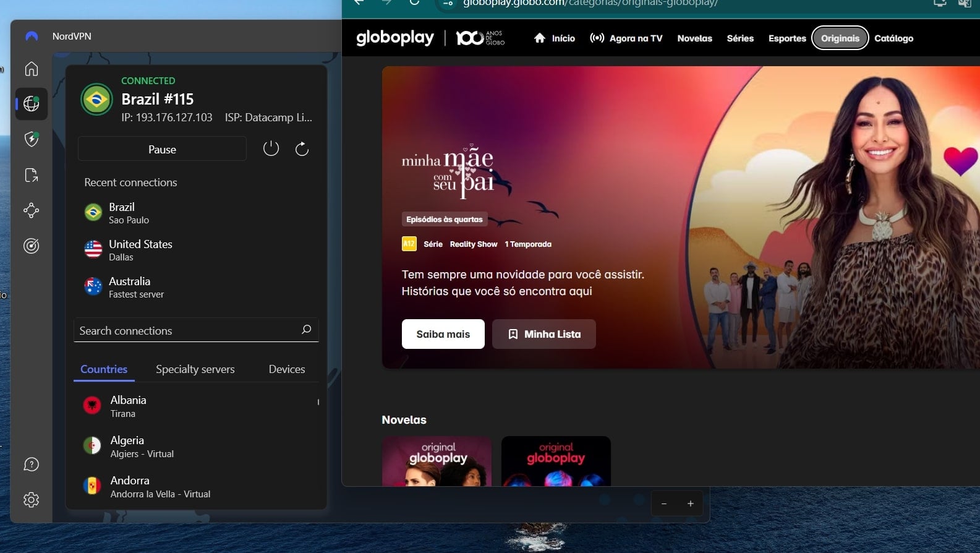Open Novelas menu item
Image resolution: width=980 pixels, height=553 pixels.
pos(694,38)
